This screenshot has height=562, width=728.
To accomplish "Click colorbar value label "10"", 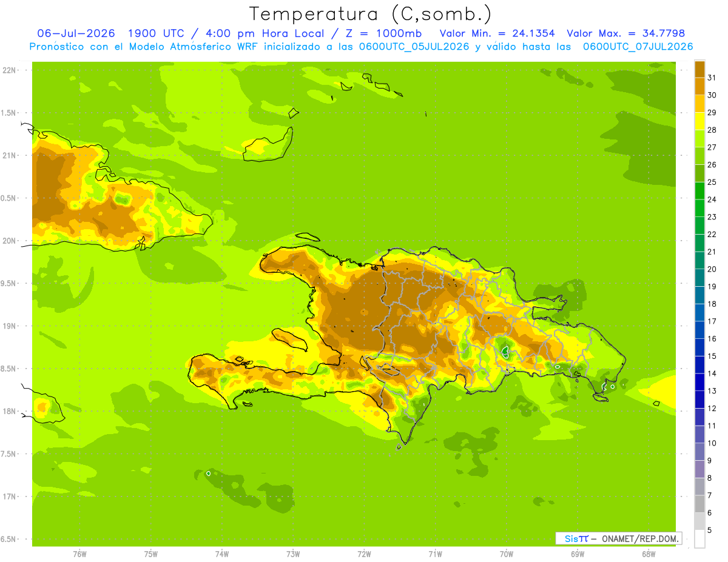I will [712, 443].
